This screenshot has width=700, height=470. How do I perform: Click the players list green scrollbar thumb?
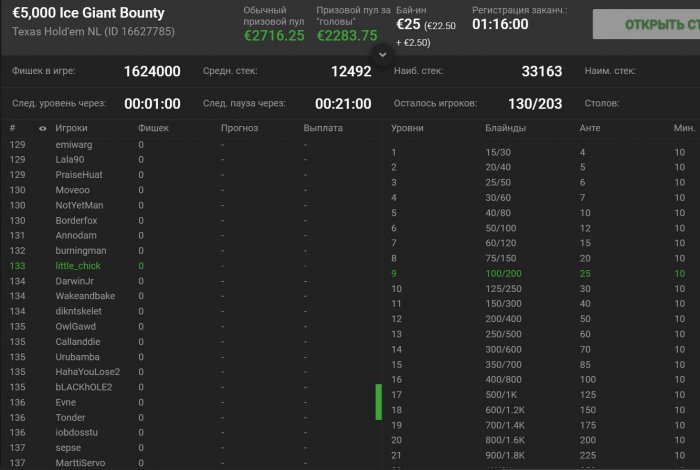pos(379,402)
